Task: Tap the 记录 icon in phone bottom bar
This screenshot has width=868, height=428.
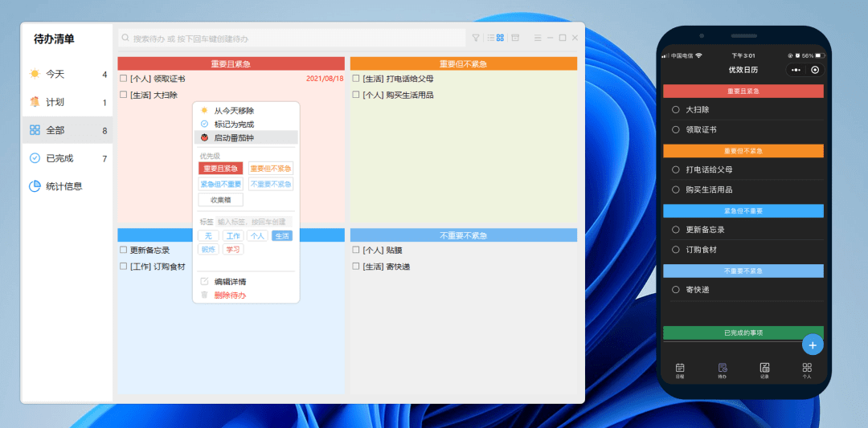Action: pyautogui.click(x=764, y=368)
